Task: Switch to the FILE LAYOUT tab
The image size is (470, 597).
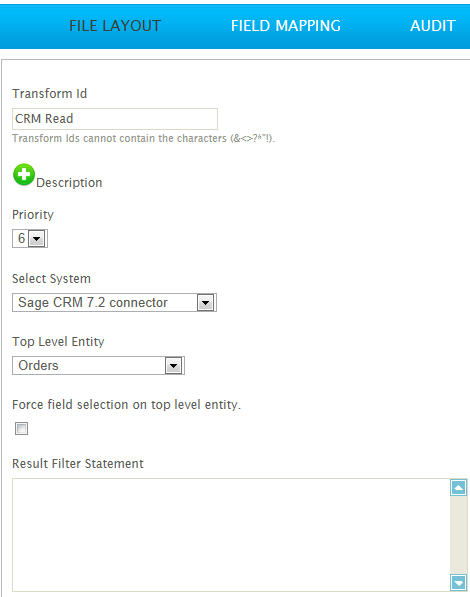Action: [x=115, y=26]
